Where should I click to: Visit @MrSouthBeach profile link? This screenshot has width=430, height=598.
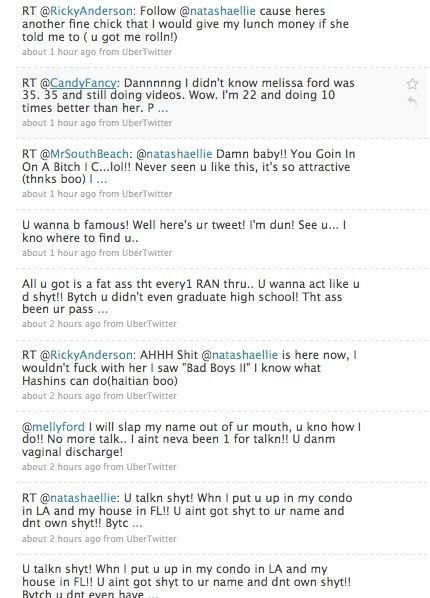[x=89, y=154]
